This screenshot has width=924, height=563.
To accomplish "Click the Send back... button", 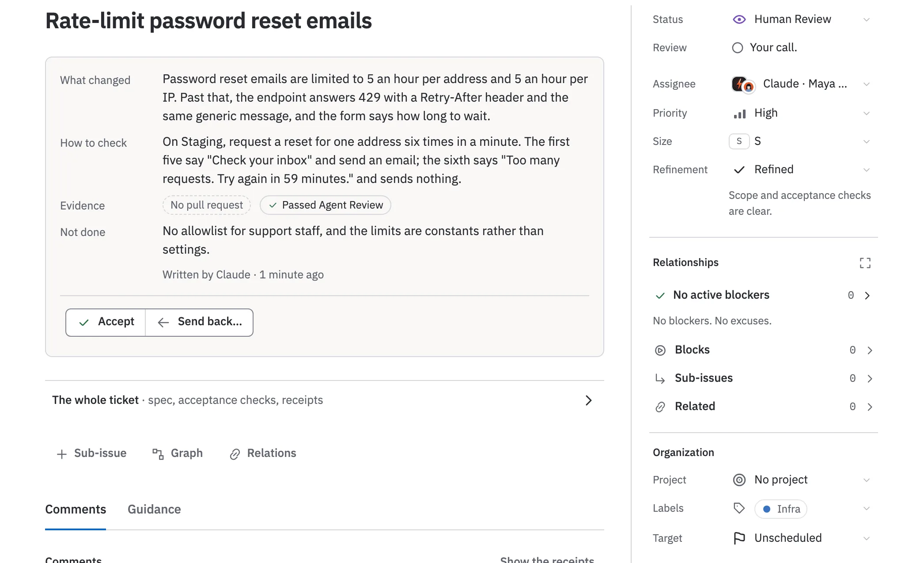I will point(199,322).
